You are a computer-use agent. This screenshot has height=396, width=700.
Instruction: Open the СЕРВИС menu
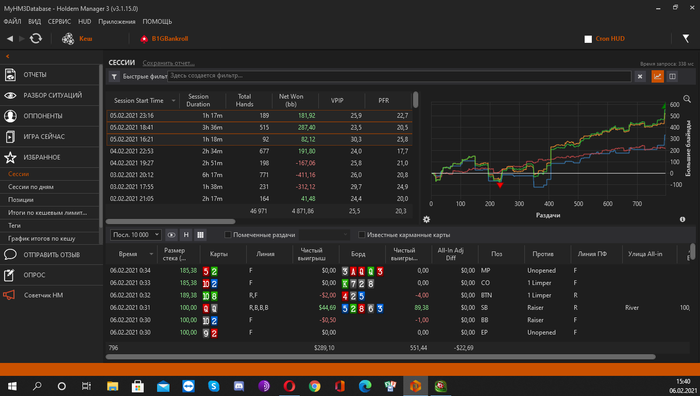pos(59,21)
